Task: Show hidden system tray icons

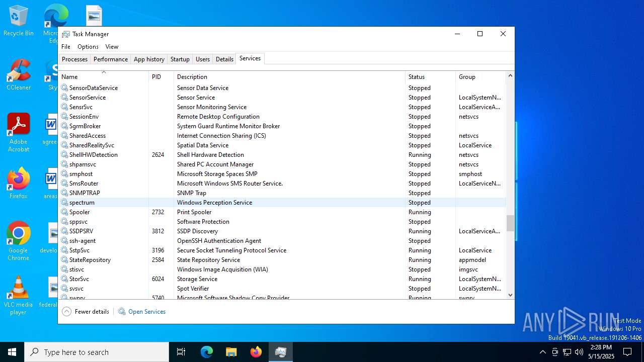Action: (x=542, y=352)
